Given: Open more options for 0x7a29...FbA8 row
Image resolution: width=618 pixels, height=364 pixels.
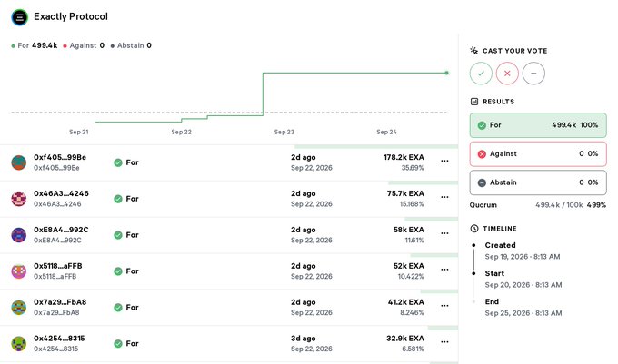Looking at the screenshot, I should (444, 305).
